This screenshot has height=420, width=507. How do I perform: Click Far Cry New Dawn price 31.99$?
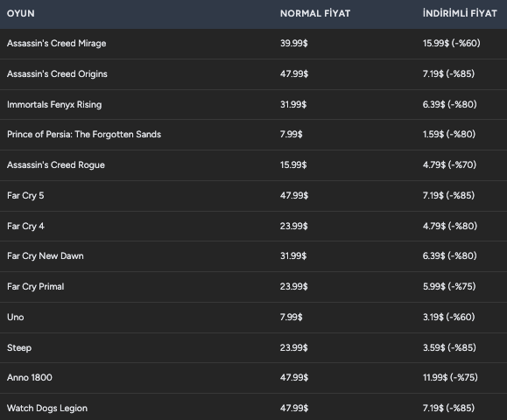(293, 256)
